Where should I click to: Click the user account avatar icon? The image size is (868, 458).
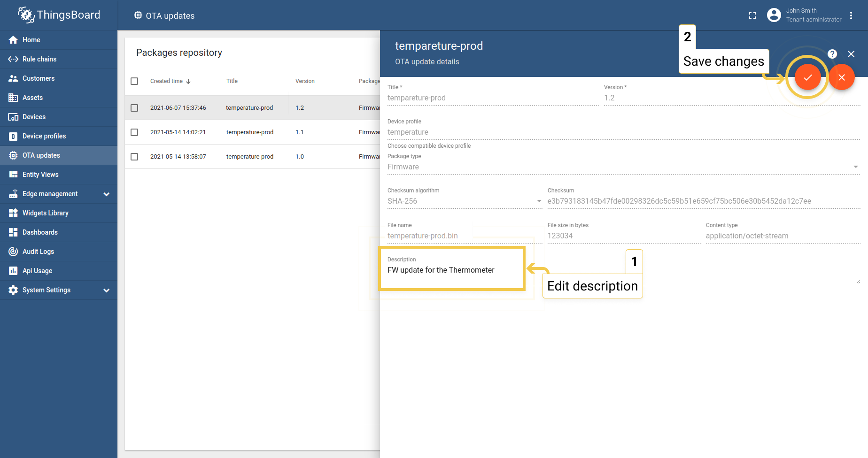click(774, 15)
